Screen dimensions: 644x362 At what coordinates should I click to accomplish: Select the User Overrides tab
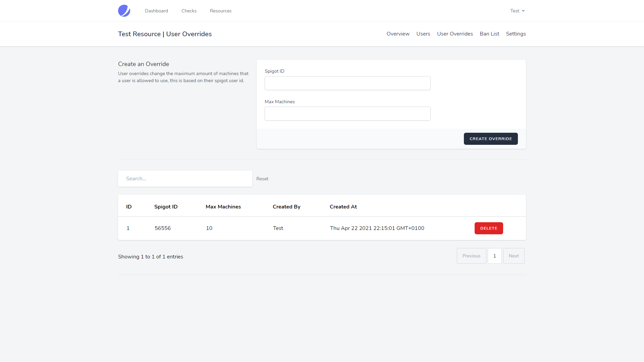[x=455, y=34]
